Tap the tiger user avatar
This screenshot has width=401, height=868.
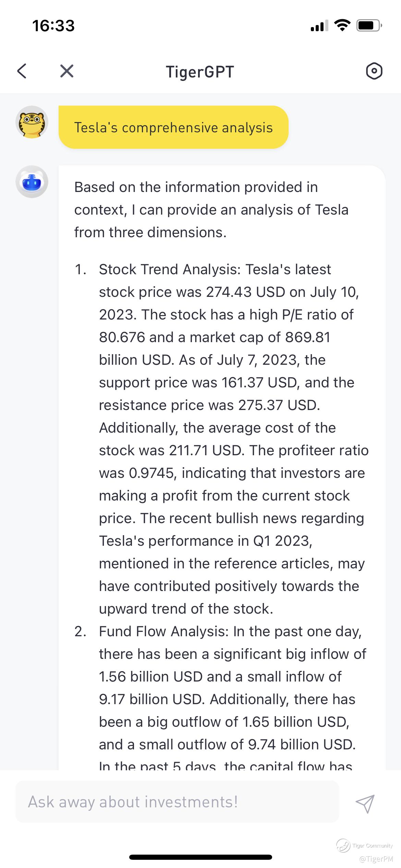[32, 122]
